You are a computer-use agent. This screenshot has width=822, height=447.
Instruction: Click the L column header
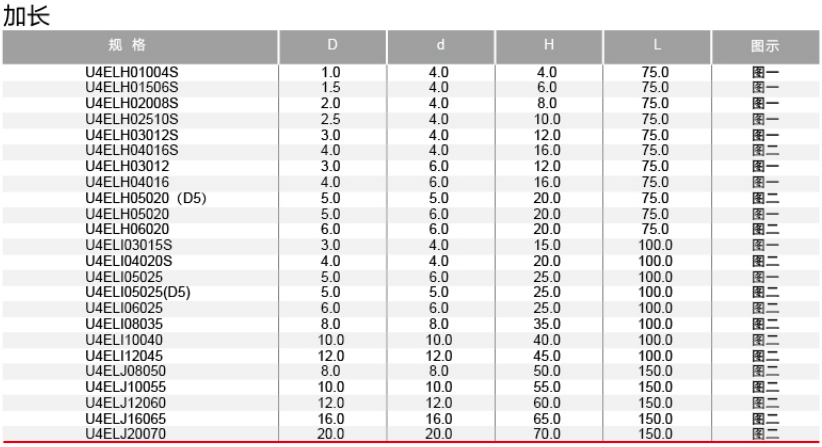[657, 47]
